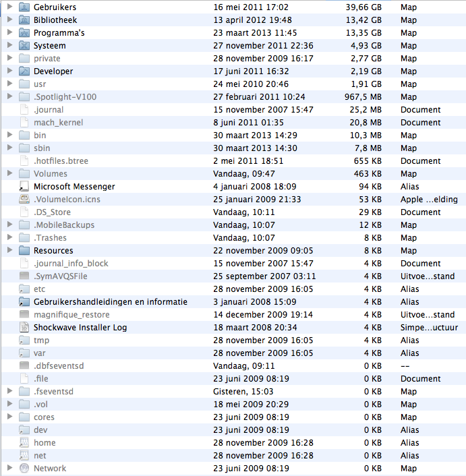
Task: Expand the usr folder disclosure triangle
Action: [x=9, y=83]
